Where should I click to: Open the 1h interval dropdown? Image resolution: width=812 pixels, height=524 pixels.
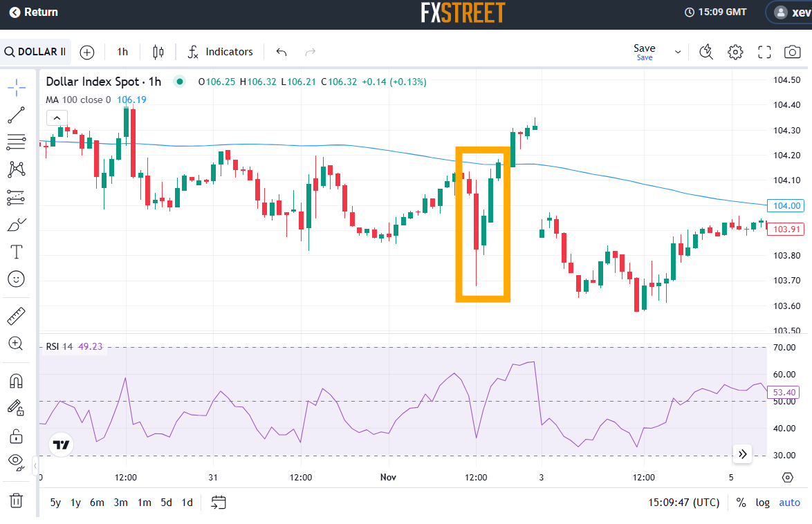tap(122, 52)
